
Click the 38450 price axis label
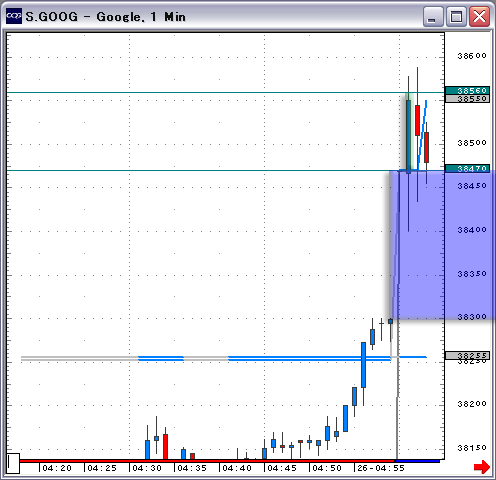pyautogui.click(x=472, y=186)
